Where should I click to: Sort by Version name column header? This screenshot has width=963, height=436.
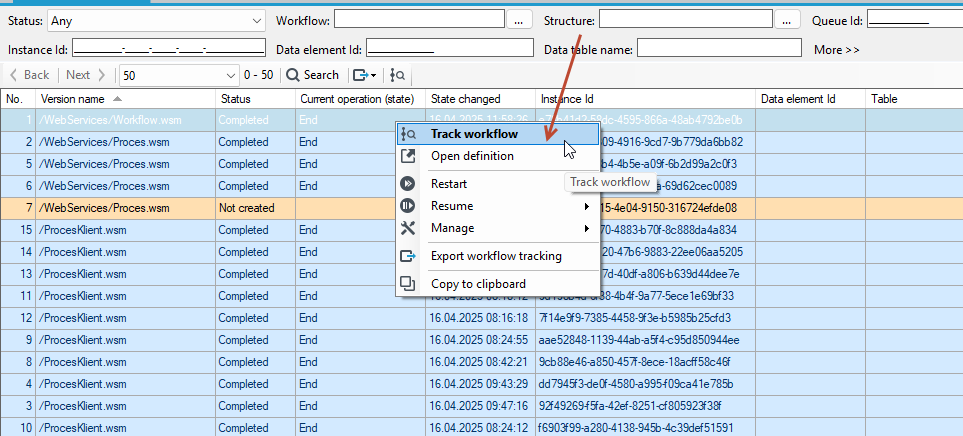[125, 99]
